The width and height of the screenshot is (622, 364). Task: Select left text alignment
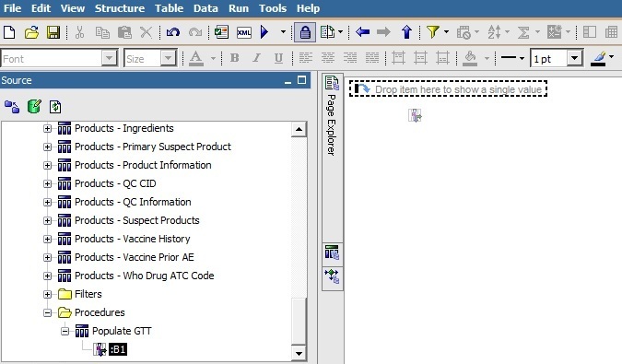pos(305,59)
